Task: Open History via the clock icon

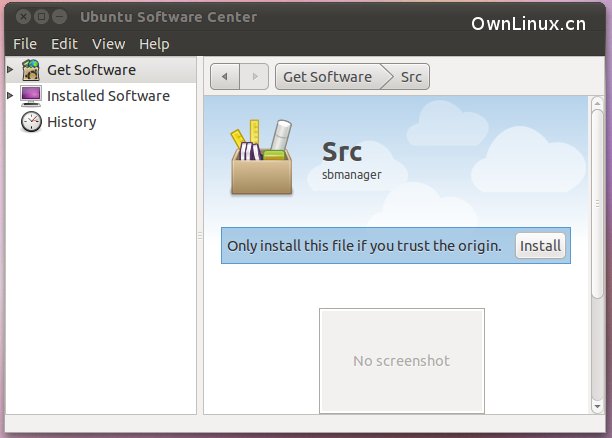Action: 31,122
